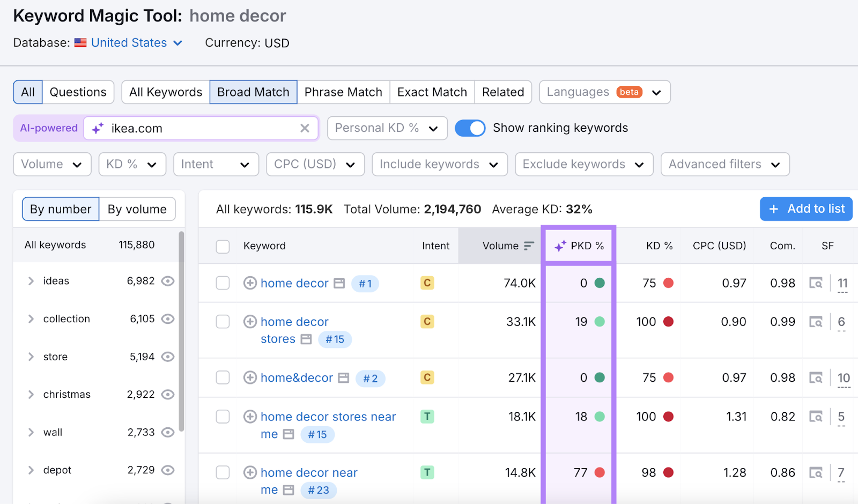Click the eye icon next to 'christmas' group

(168, 394)
